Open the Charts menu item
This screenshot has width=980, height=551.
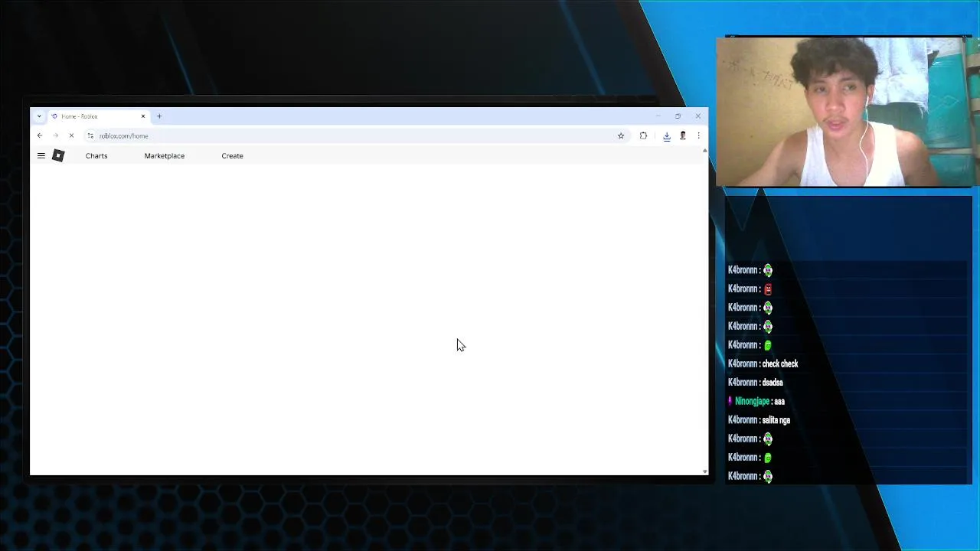pyautogui.click(x=96, y=155)
